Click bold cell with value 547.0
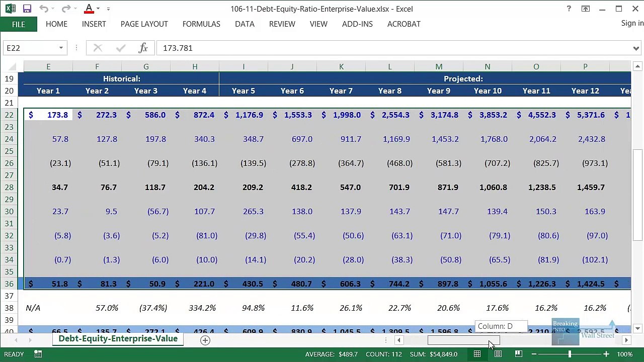 341,187
